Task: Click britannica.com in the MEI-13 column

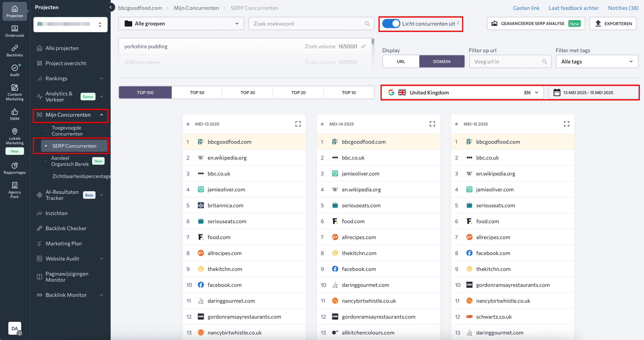Action: pos(225,205)
